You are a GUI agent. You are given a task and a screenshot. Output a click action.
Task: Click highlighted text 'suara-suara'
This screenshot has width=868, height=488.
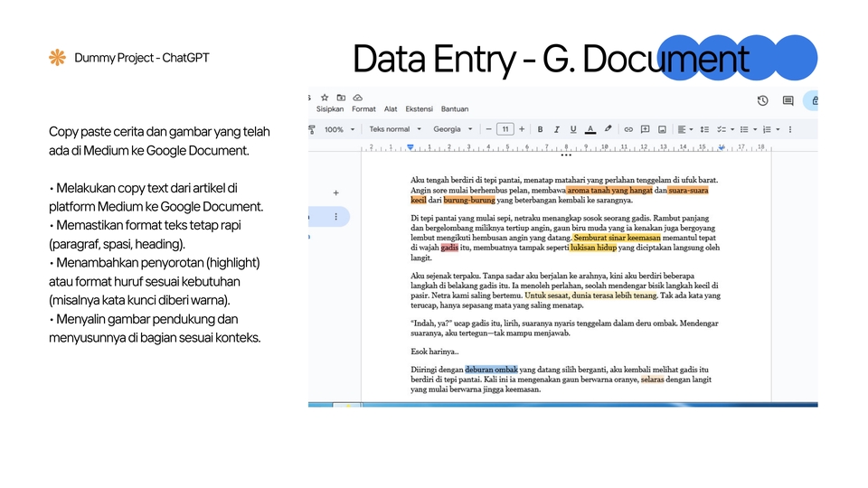[x=688, y=190]
